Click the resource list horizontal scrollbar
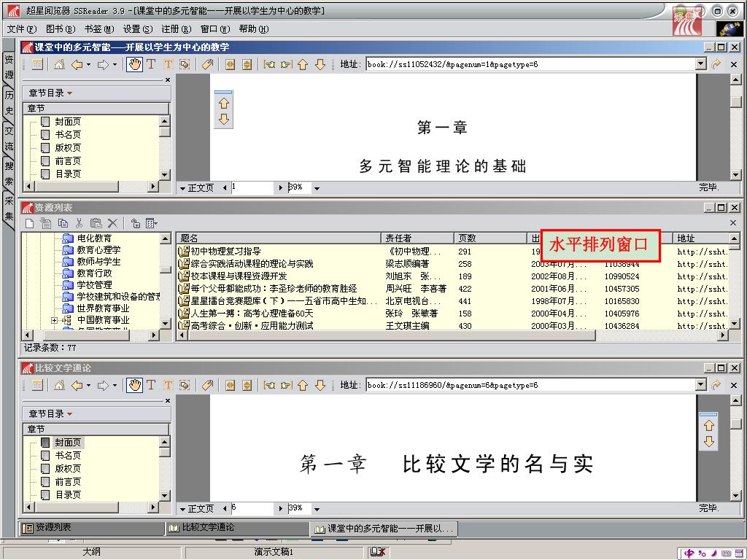The width and height of the screenshot is (747, 560). 391,335
